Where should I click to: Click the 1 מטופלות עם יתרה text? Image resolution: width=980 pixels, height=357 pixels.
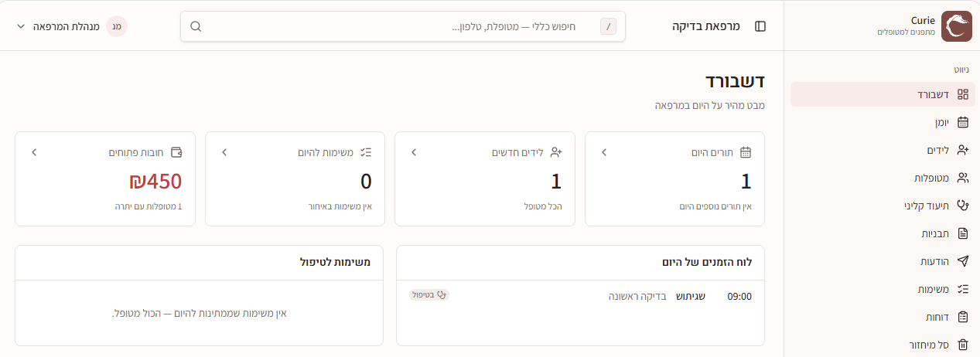click(x=148, y=206)
